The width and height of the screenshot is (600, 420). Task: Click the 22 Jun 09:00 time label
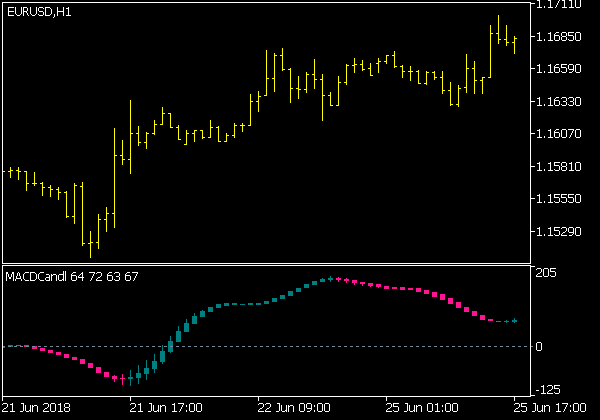coord(294,408)
